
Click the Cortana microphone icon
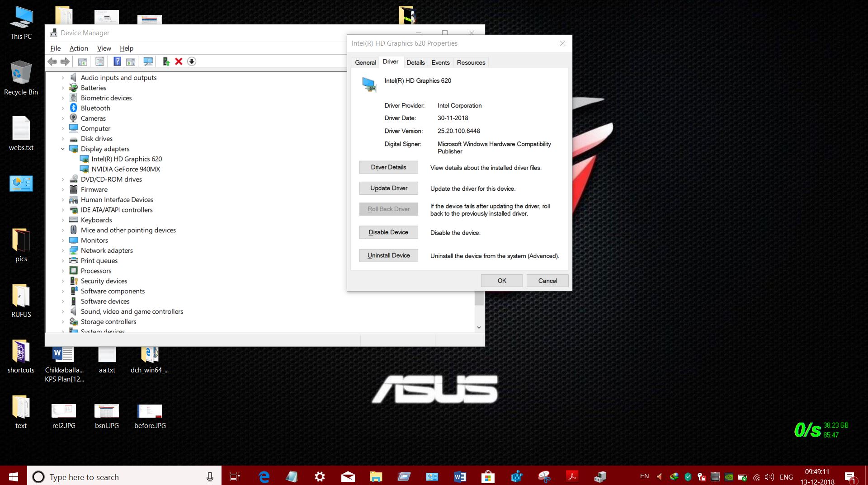(210, 476)
